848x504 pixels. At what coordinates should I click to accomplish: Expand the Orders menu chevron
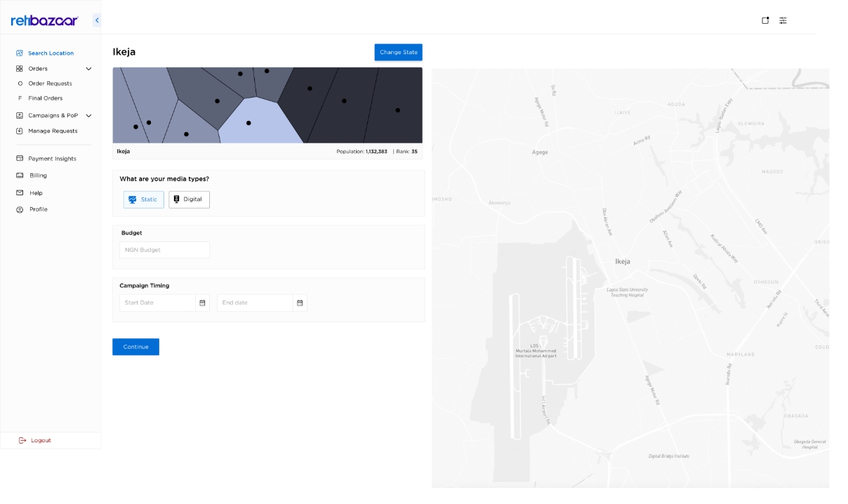coord(88,69)
